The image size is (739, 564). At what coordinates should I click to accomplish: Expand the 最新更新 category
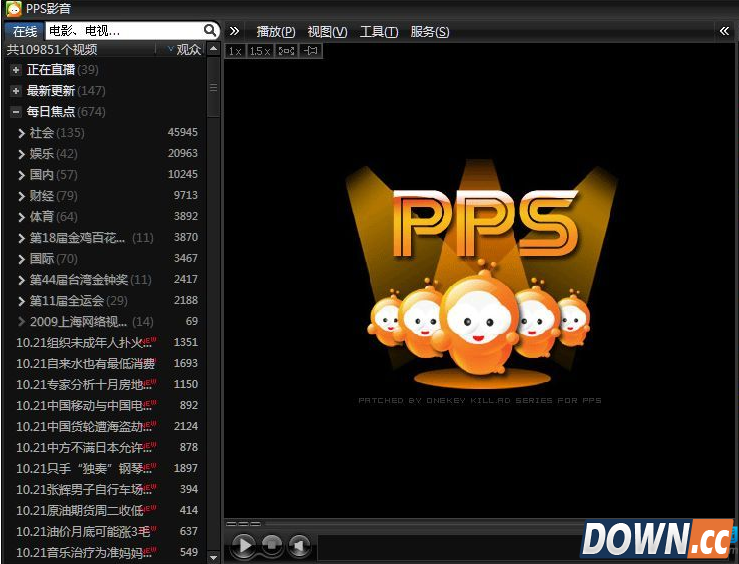pyautogui.click(x=16, y=91)
